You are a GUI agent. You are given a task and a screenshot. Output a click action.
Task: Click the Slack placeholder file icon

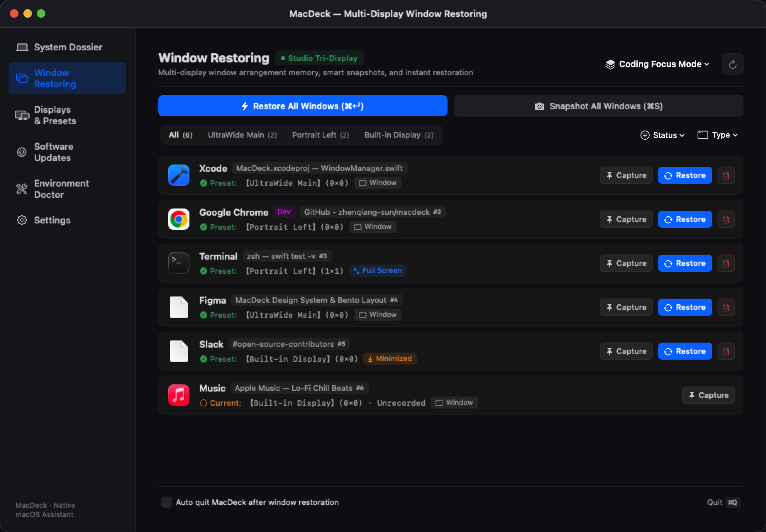pos(179,351)
